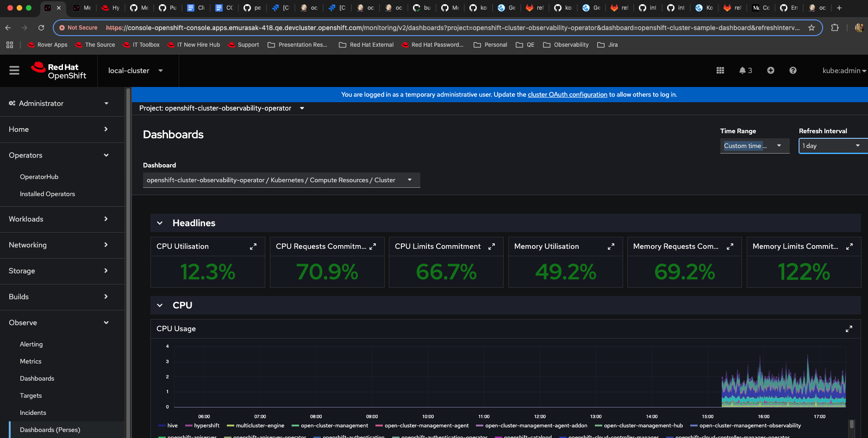Bookmark this page using the star icon
The width and height of the screenshot is (868, 438).
tap(812, 28)
